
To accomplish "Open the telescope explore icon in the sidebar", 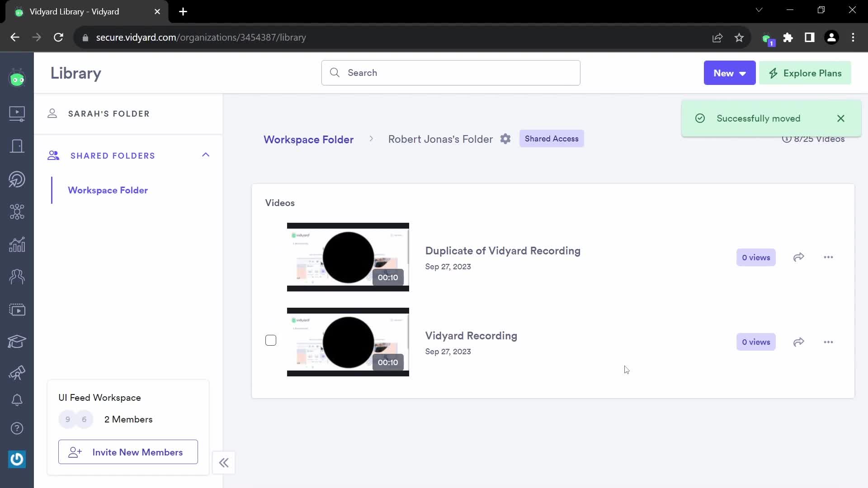I will tap(17, 372).
